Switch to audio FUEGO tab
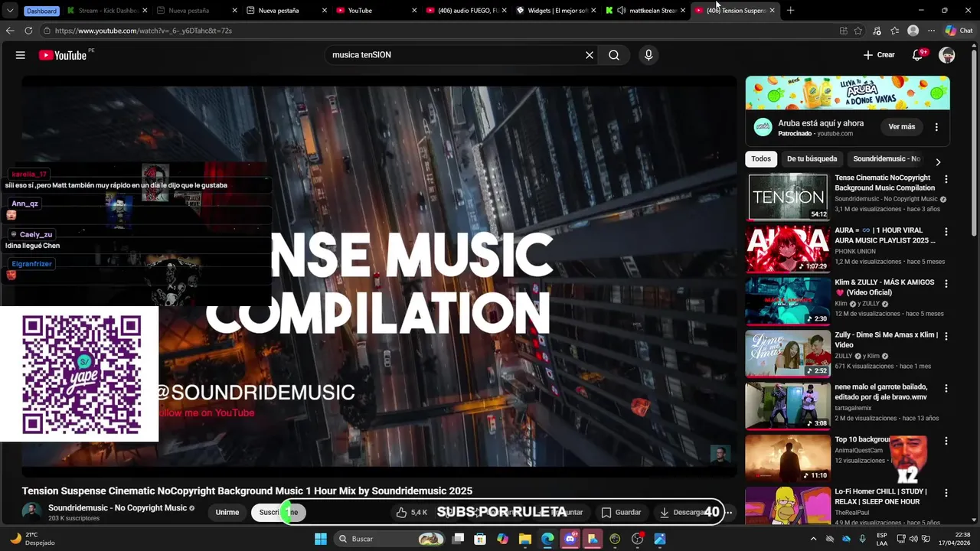Screen dimensions: 980x551 [x=465, y=11]
